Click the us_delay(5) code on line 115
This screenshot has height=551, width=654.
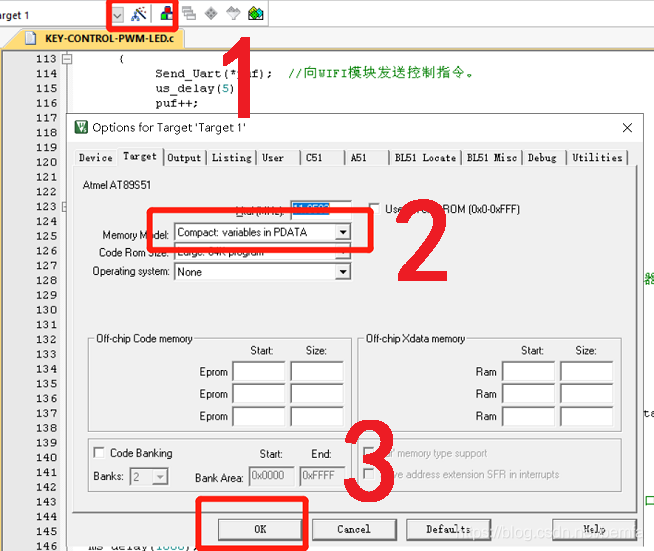click(x=195, y=88)
